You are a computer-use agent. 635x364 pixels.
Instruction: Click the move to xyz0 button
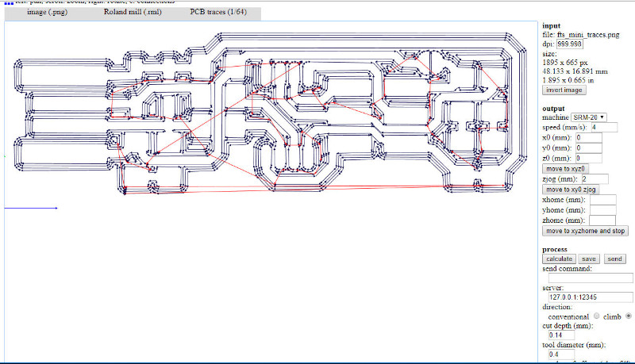point(565,169)
